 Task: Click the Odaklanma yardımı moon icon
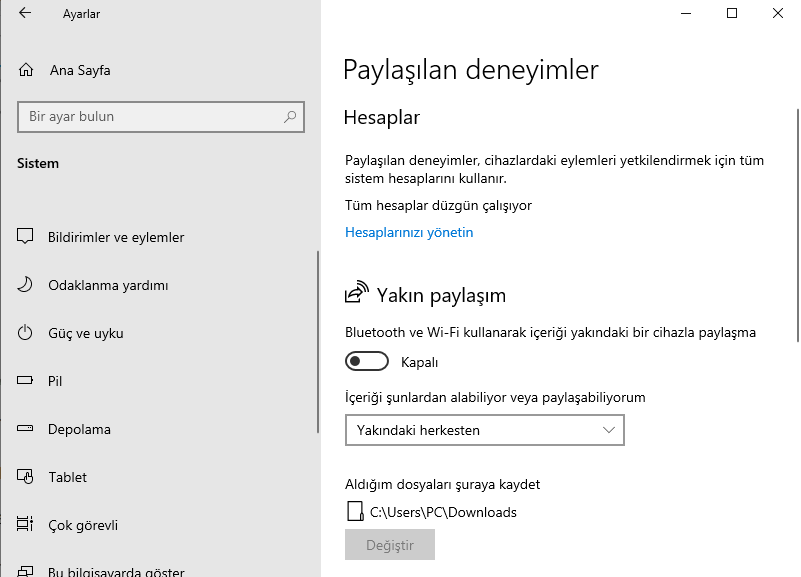coord(26,285)
